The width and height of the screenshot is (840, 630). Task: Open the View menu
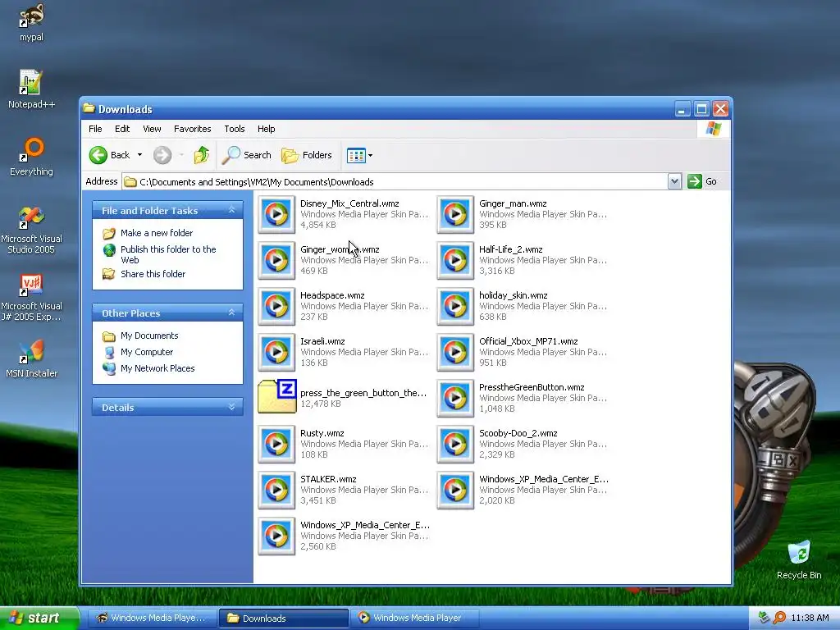pyautogui.click(x=152, y=129)
